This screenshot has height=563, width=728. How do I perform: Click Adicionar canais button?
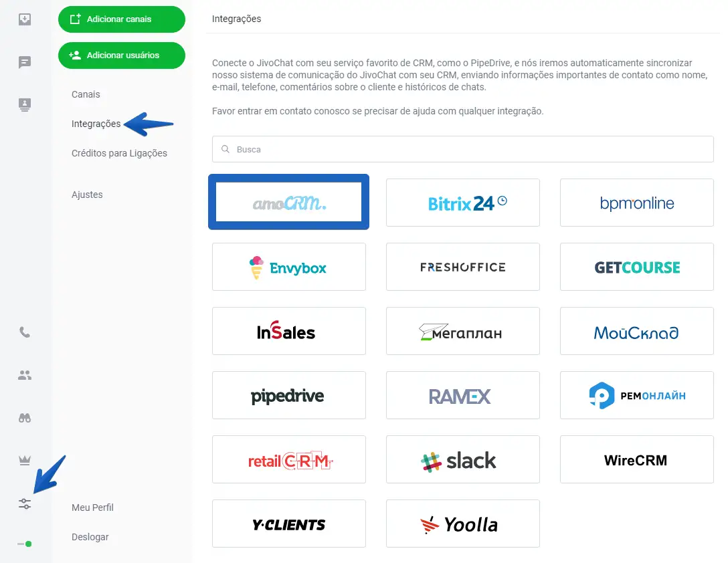(122, 19)
